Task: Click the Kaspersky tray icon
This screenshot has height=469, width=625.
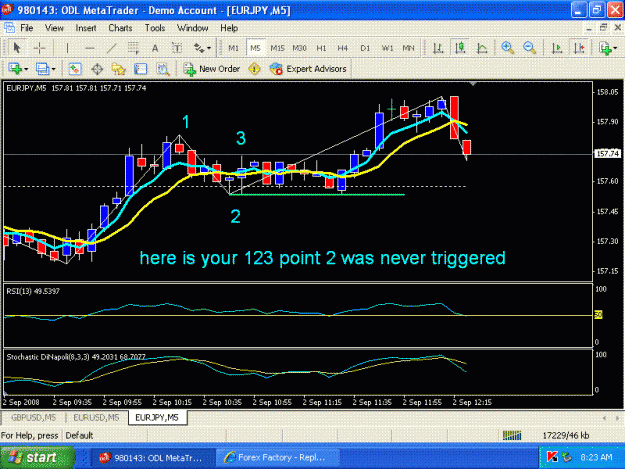Action: click(552, 457)
